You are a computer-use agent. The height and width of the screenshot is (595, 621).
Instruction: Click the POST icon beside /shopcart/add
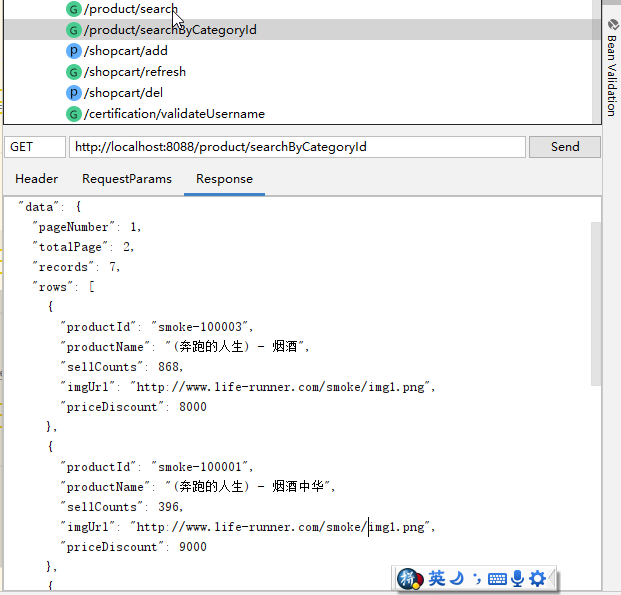pyautogui.click(x=73, y=51)
